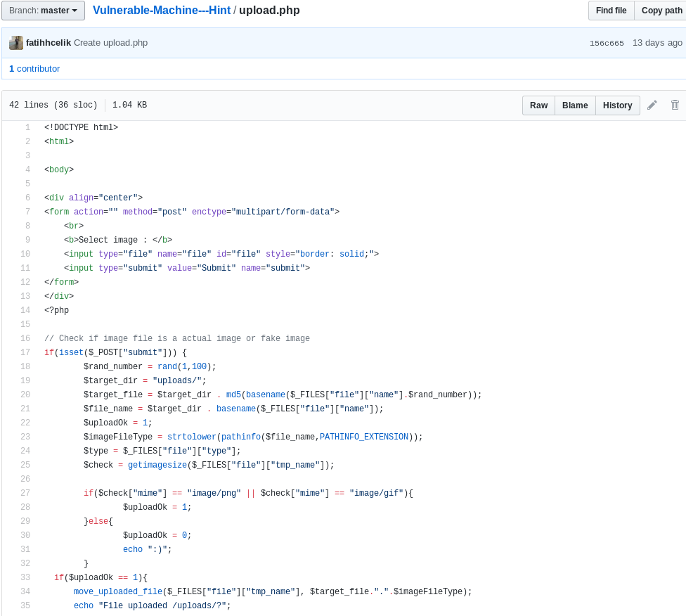
Task: Click the 'echo ":)";' code line
Action: pos(148,549)
